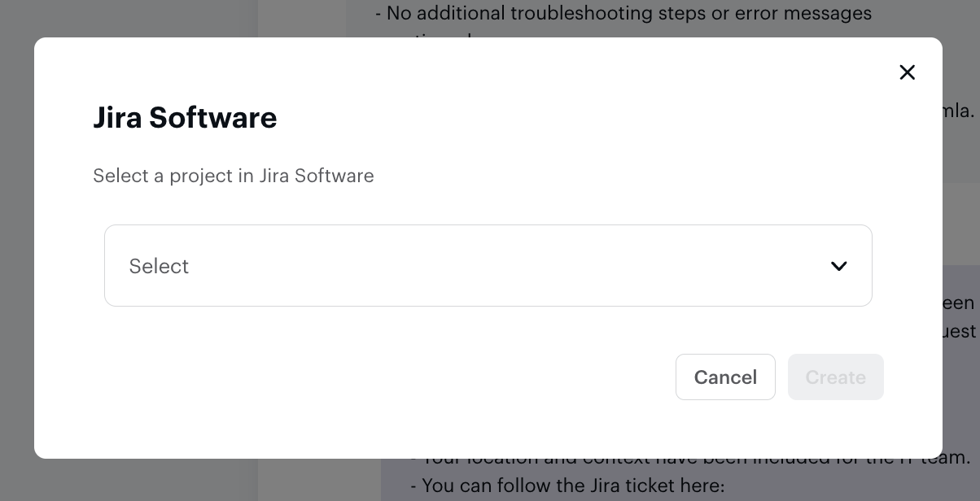This screenshot has width=980, height=501.
Task: Click the greyed-out Create button
Action: (x=835, y=377)
